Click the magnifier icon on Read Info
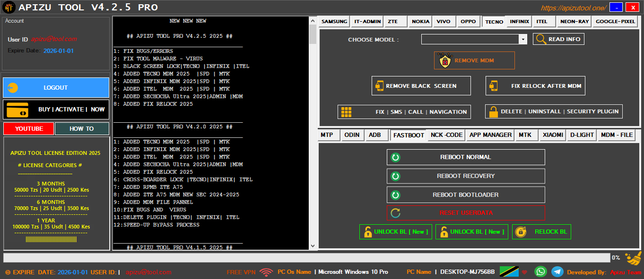 point(541,39)
